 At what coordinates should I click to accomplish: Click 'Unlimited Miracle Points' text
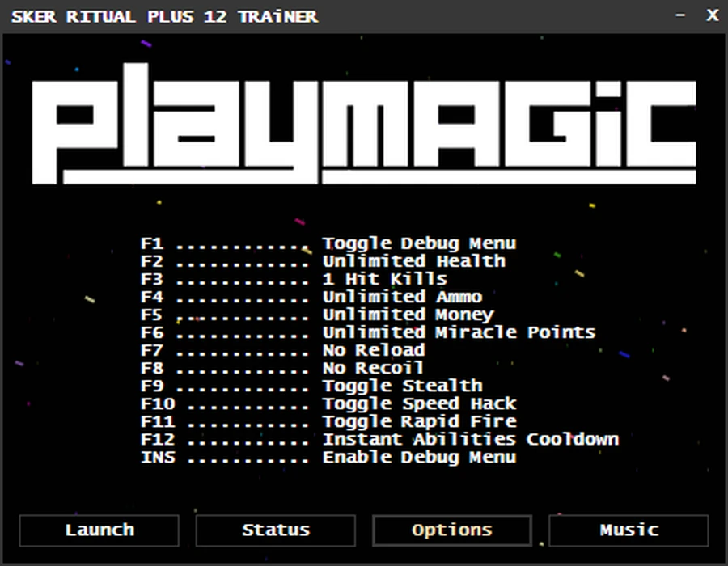pyautogui.click(x=459, y=332)
